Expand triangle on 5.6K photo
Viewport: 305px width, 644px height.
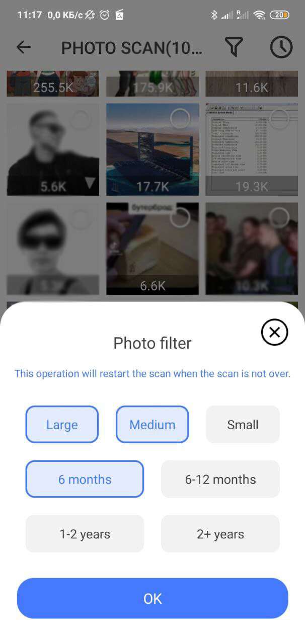(90, 184)
